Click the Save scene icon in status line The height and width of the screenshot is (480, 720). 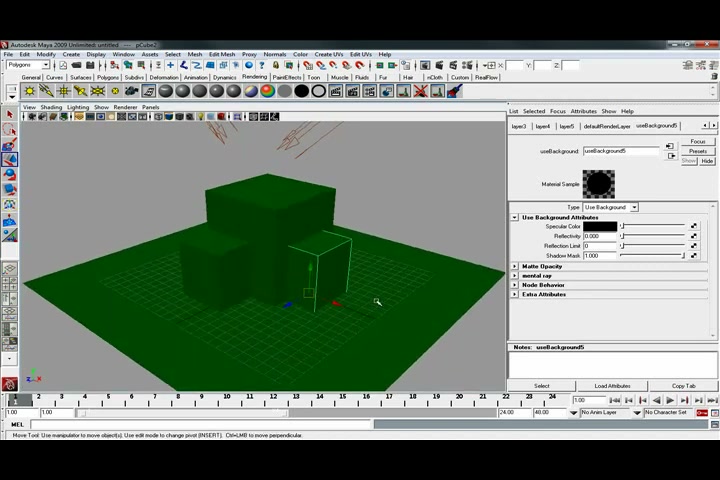[90, 65]
